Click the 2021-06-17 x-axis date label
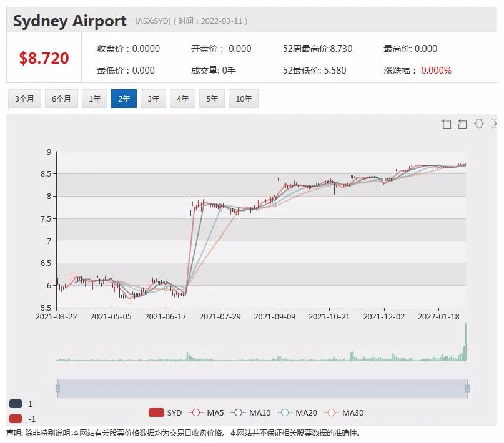This screenshot has height=443, width=504. [x=166, y=316]
